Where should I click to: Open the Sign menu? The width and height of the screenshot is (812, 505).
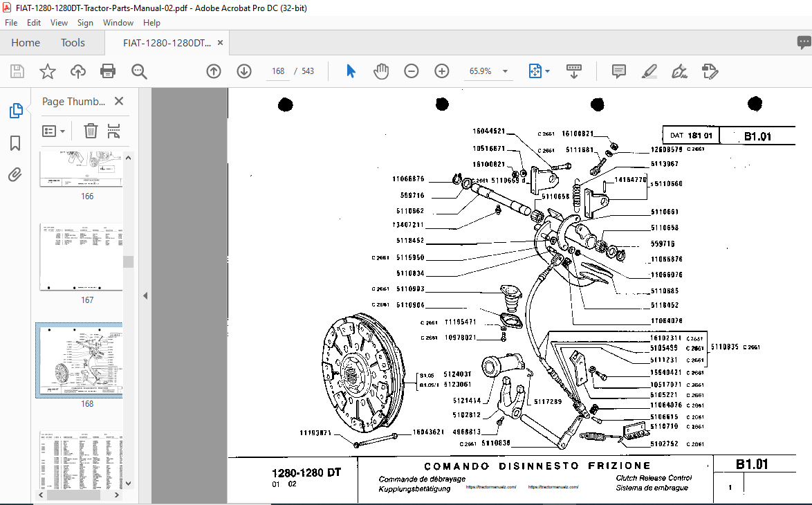85,23
